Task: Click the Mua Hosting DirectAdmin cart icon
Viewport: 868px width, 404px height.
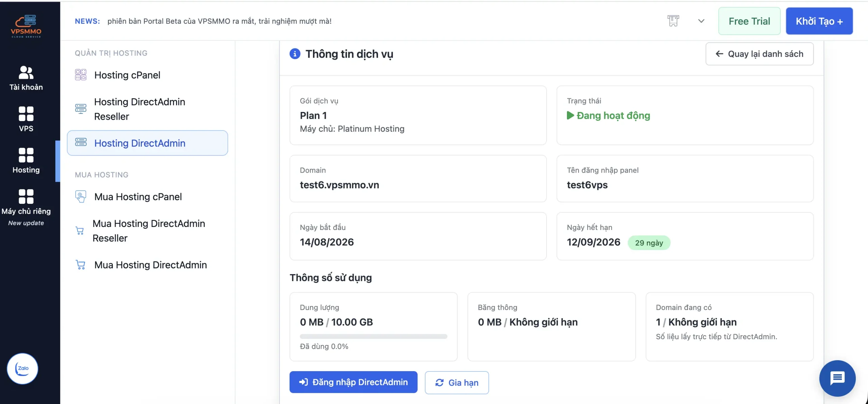Action: click(x=80, y=265)
